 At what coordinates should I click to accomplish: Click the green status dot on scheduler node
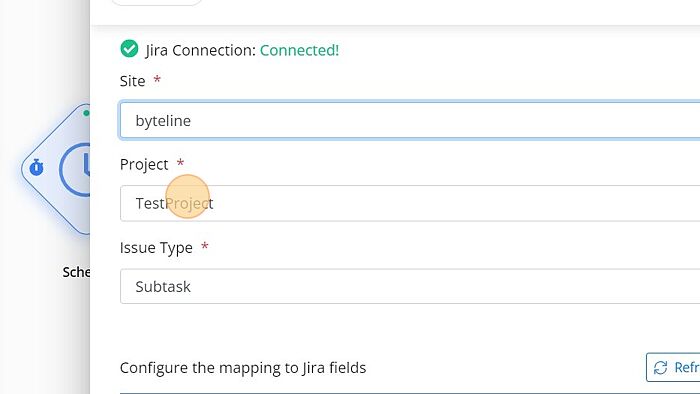tap(86, 113)
